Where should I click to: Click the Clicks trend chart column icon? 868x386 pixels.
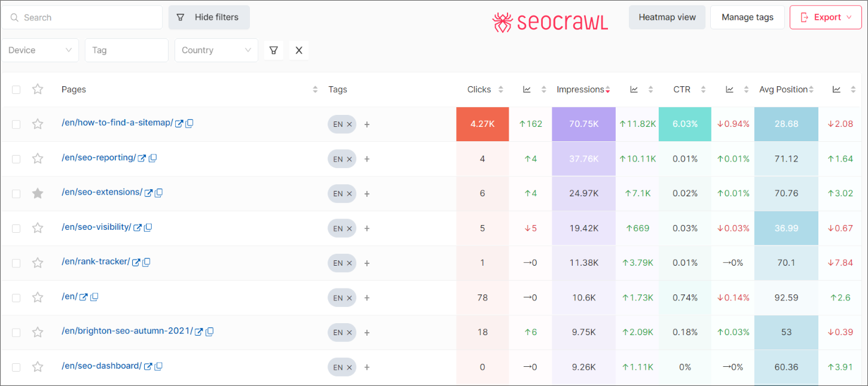pyautogui.click(x=527, y=90)
